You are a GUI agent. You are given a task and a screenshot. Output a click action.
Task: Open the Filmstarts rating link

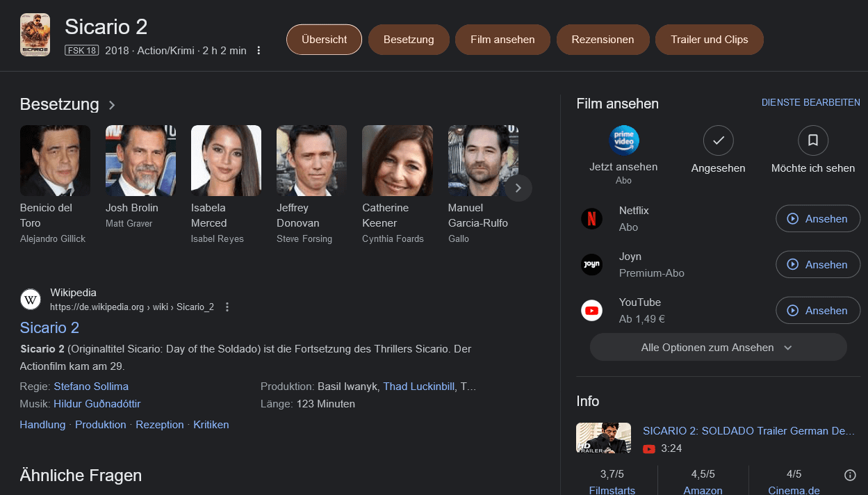coord(612,490)
